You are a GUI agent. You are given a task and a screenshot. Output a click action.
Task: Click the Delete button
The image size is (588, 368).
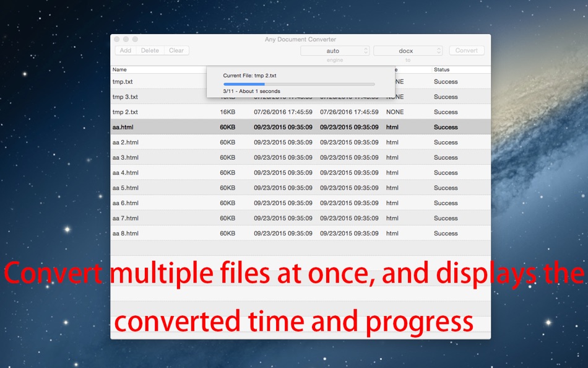tap(150, 50)
